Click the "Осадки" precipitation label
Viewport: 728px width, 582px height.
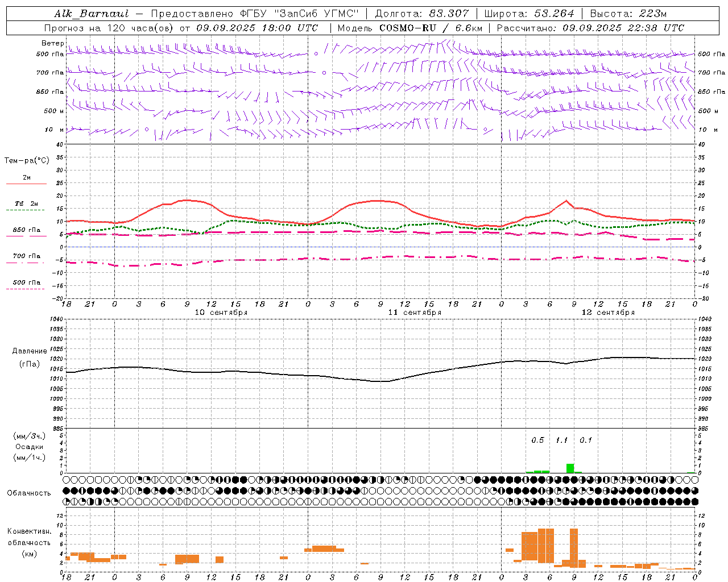click(29, 447)
